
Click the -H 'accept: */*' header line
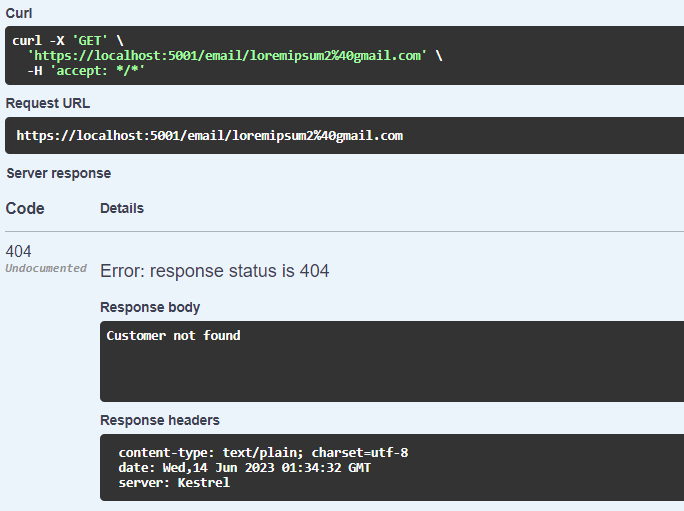(x=86, y=70)
